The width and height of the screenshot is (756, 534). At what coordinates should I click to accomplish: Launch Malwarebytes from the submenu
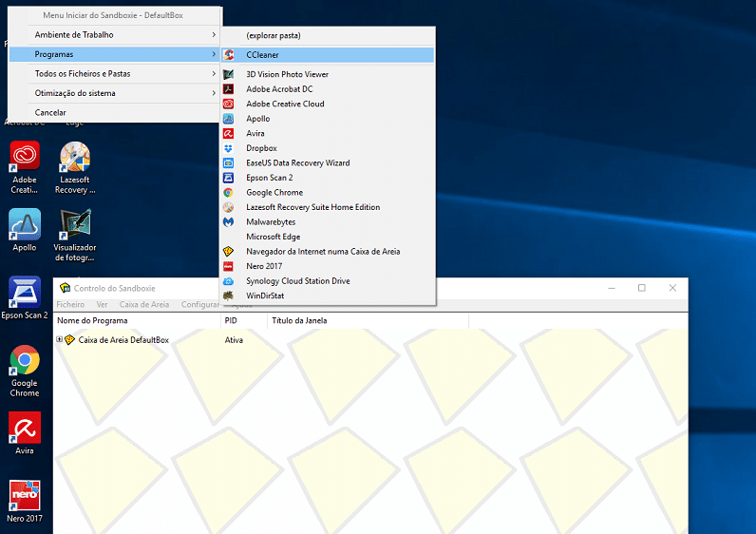[328, 222]
